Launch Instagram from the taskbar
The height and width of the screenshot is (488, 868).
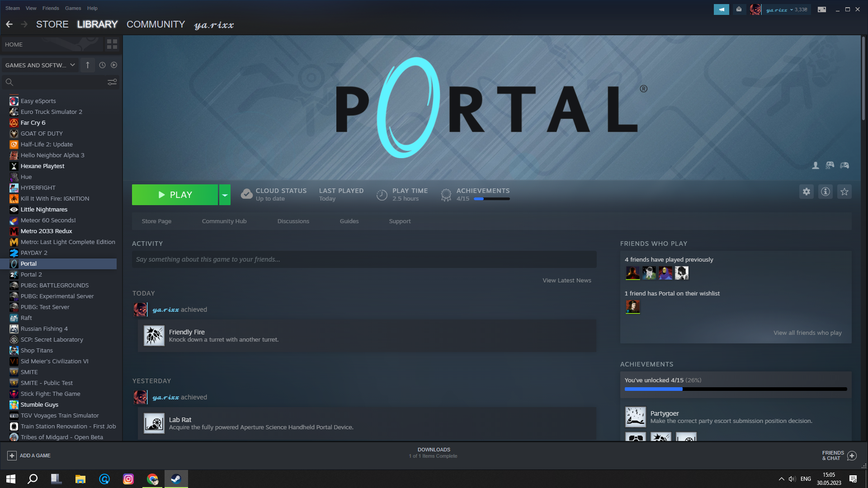pos(128,479)
